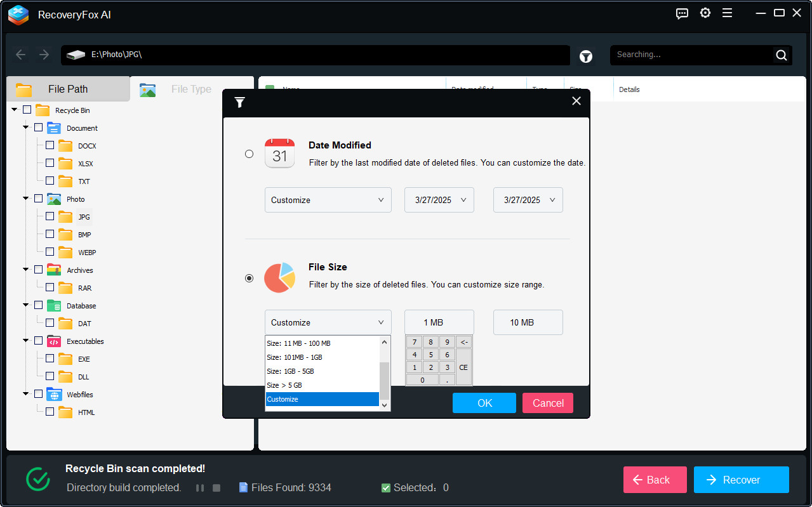Choose Size > 5 GB option
This screenshot has height=507, width=812.
(x=323, y=385)
